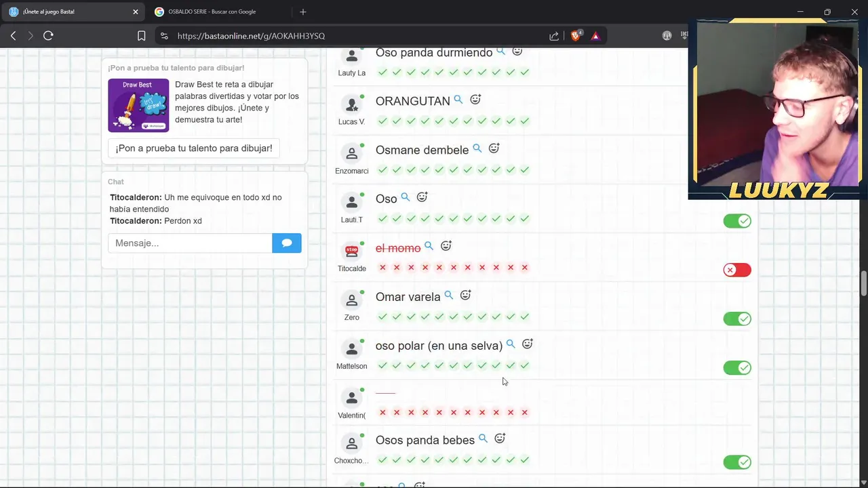Click Lauty La player avatar
The height and width of the screenshot is (488, 868).
click(351, 57)
